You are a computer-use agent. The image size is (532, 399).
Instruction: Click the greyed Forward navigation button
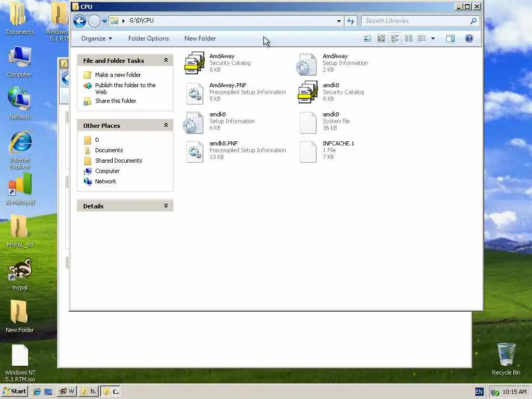pos(95,21)
